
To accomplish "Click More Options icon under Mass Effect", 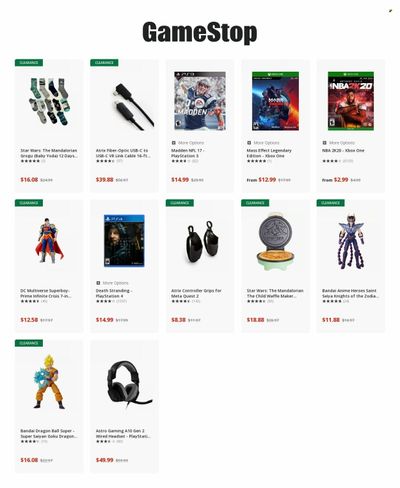I will [249, 143].
